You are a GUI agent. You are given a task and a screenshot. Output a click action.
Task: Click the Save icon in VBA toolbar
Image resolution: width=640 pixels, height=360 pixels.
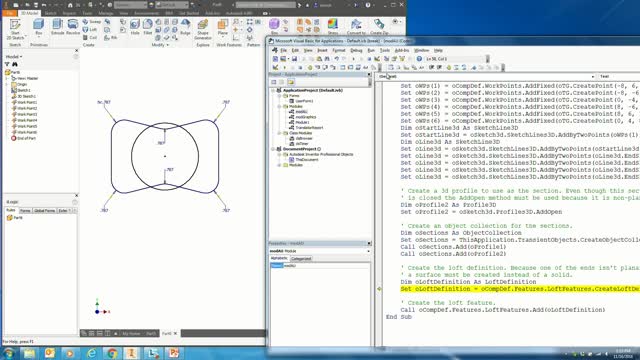click(294, 59)
